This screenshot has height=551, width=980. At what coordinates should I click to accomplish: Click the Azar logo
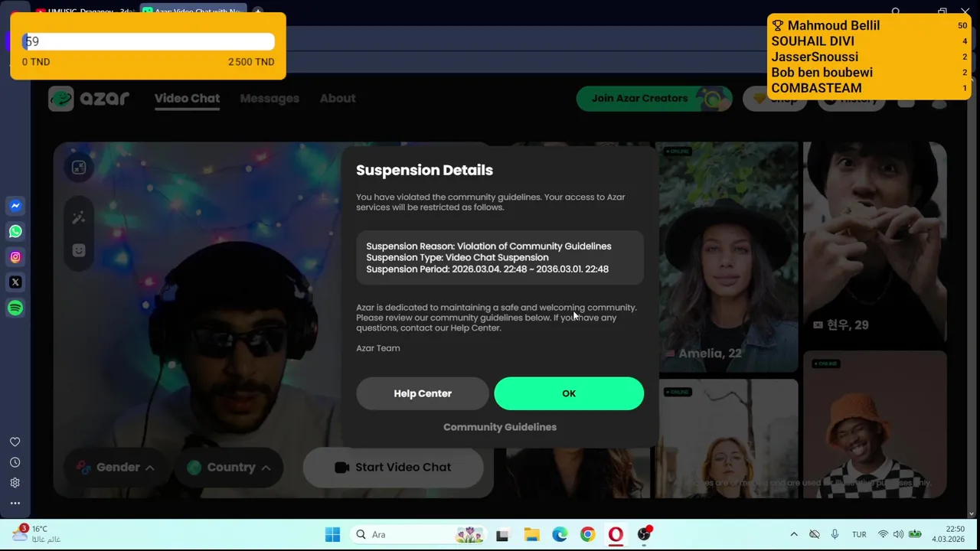tap(89, 98)
